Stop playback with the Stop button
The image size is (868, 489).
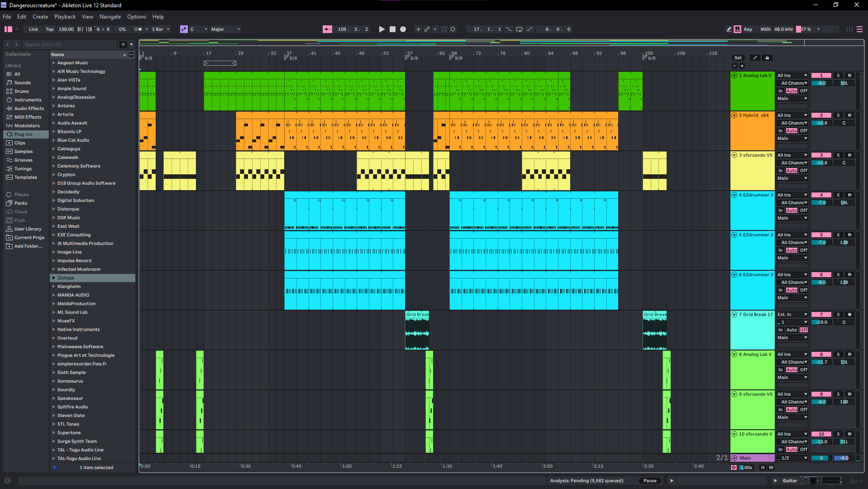pos(392,29)
